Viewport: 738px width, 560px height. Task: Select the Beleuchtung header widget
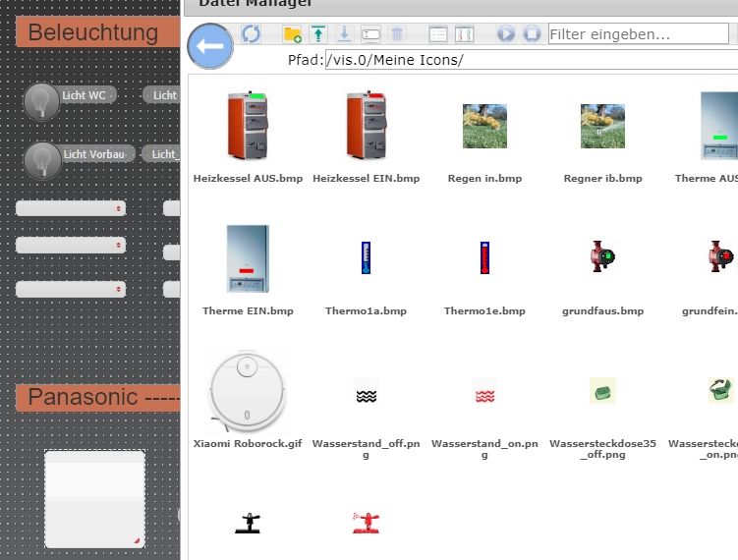[98, 32]
